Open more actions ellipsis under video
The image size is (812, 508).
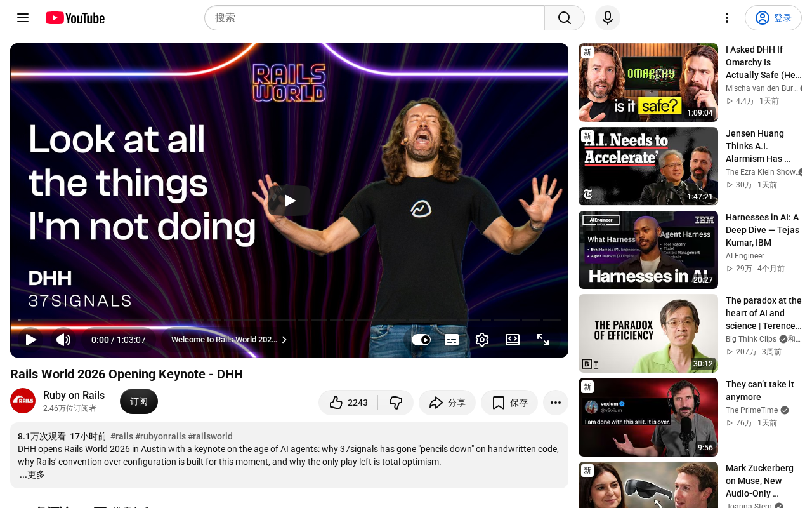pyautogui.click(x=556, y=403)
